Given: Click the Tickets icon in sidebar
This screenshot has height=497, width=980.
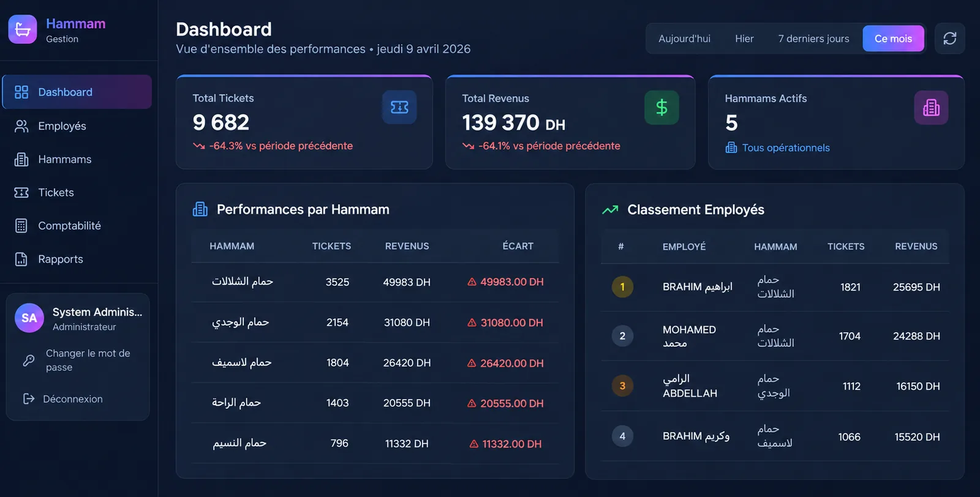Looking at the screenshot, I should [x=21, y=192].
